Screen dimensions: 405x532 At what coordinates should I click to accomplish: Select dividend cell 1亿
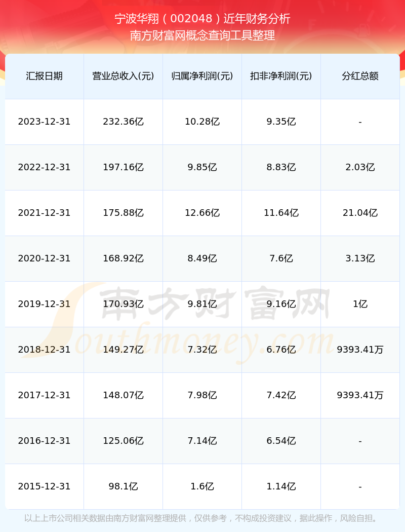click(360, 304)
